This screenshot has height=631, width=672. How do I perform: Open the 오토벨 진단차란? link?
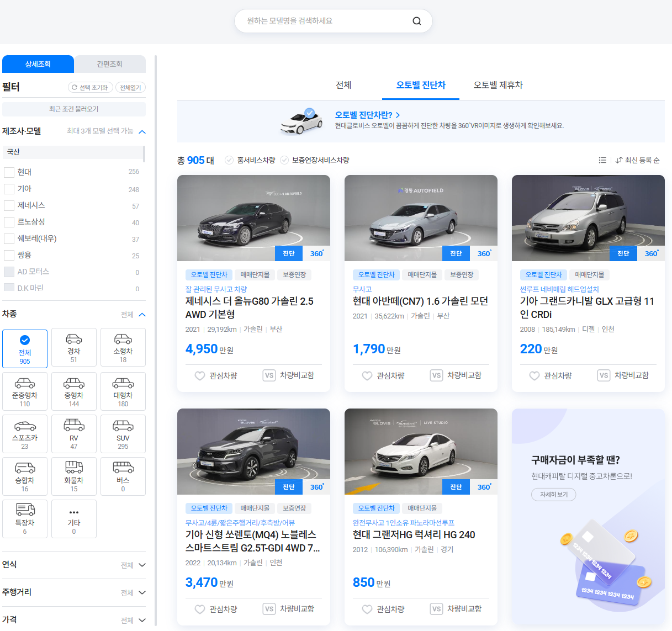(367, 115)
